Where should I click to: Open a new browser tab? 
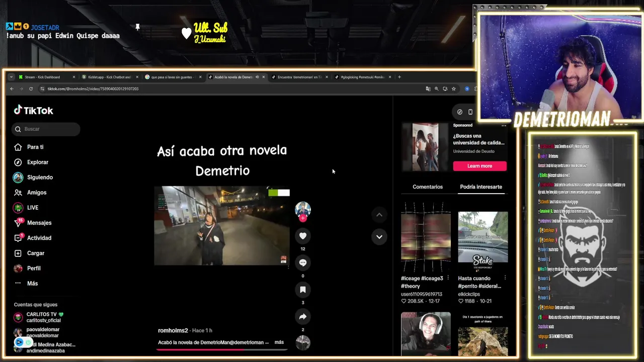399,77
